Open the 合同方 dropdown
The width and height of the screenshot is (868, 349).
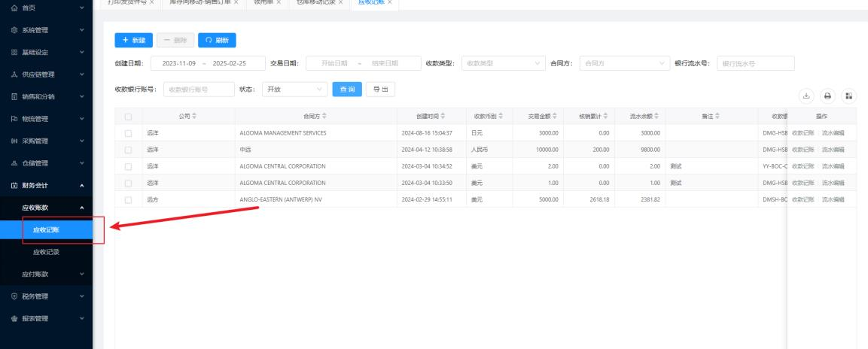point(625,63)
